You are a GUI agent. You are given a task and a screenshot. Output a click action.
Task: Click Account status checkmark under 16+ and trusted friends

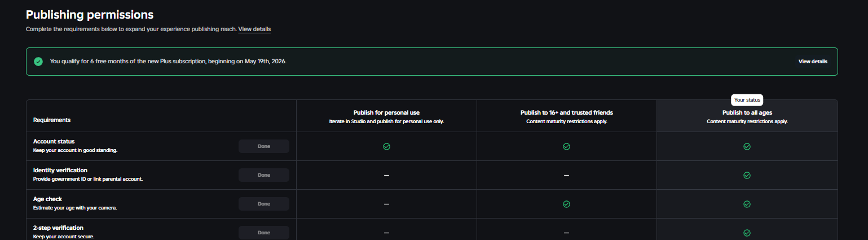click(x=566, y=146)
